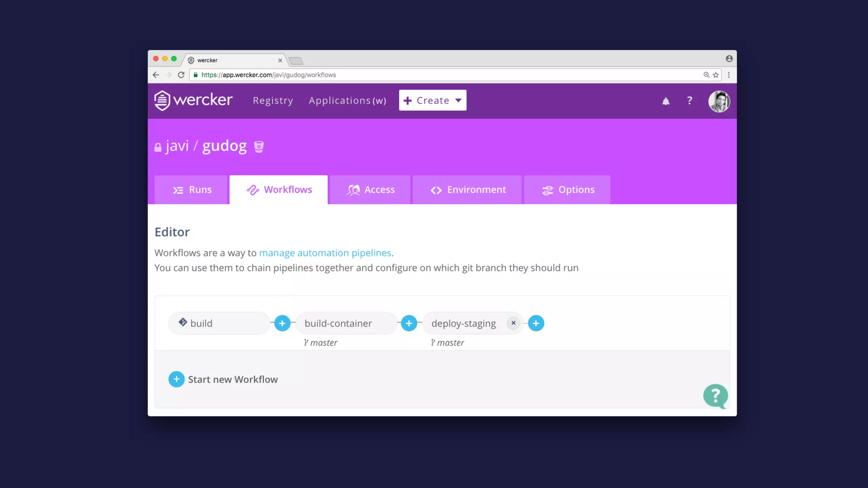Image resolution: width=868 pixels, height=488 pixels.
Task: Open the Access tab
Action: click(x=370, y=190)
